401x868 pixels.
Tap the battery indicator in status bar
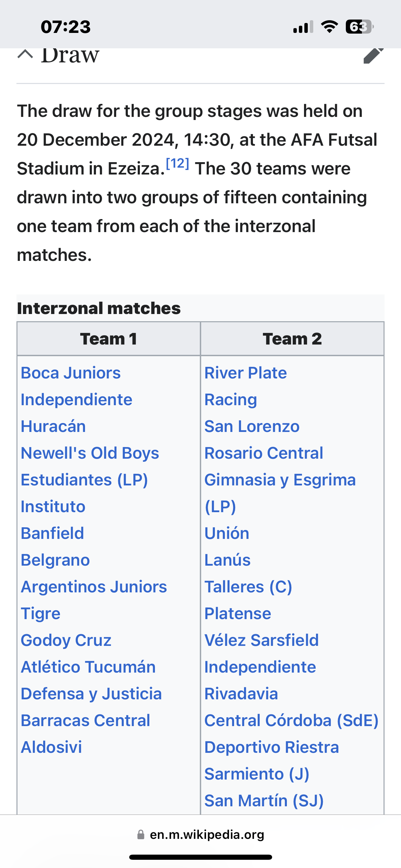tap(359, 27)
